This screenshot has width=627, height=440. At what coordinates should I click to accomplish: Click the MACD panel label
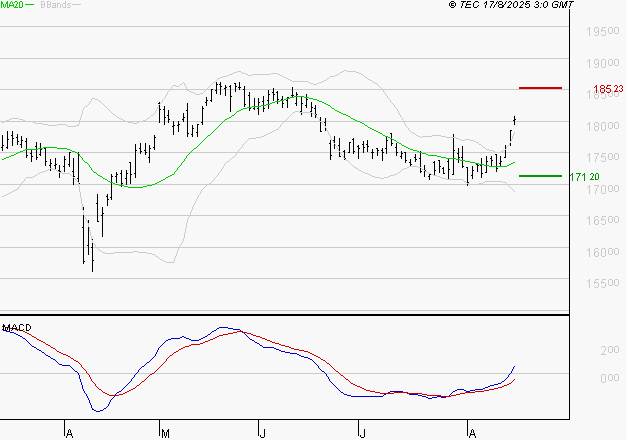17,328
